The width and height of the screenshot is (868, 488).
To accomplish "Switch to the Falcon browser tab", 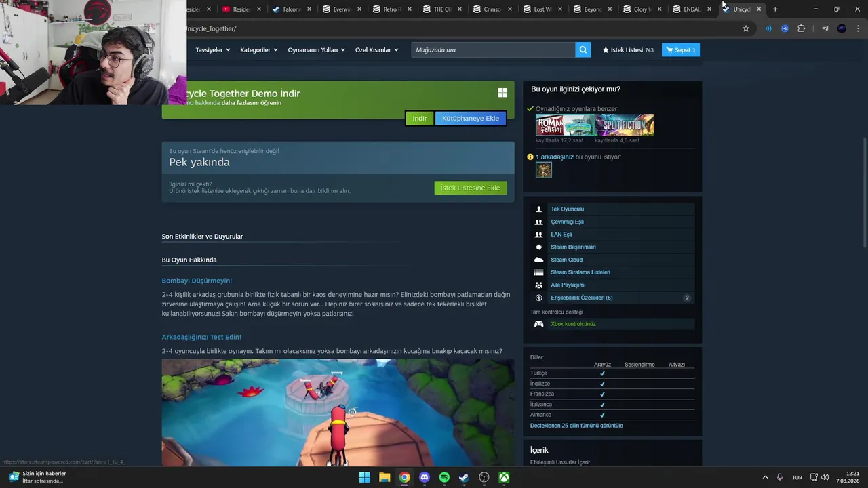I will click(x=292, y=9).
